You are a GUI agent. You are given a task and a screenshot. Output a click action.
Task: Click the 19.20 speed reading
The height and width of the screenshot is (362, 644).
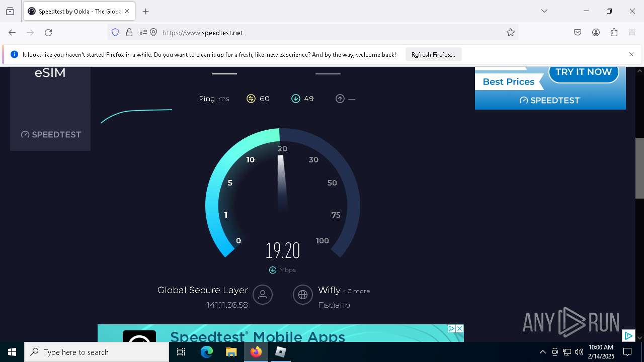pos(283,250)
